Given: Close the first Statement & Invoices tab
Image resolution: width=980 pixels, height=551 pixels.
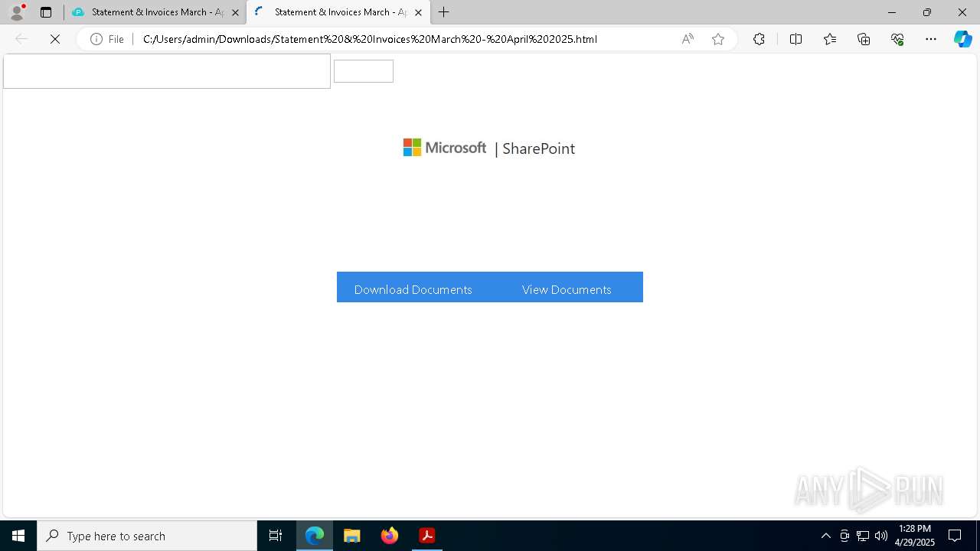Looking at the screenshot, I should pos(235,12).
